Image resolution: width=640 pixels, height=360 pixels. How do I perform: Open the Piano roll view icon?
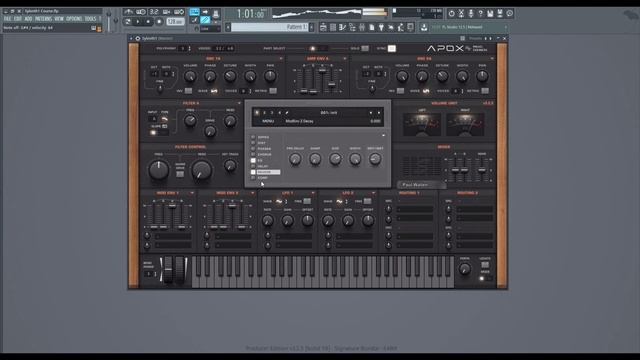342,27
